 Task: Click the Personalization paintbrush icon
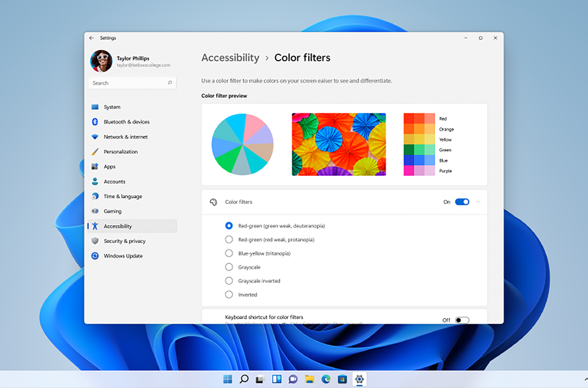(x=95, y=152)
